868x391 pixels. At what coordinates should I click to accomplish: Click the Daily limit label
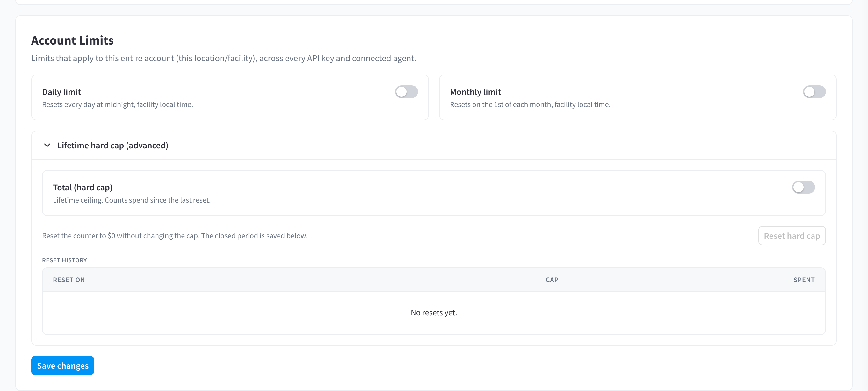[x=62, y=92]
